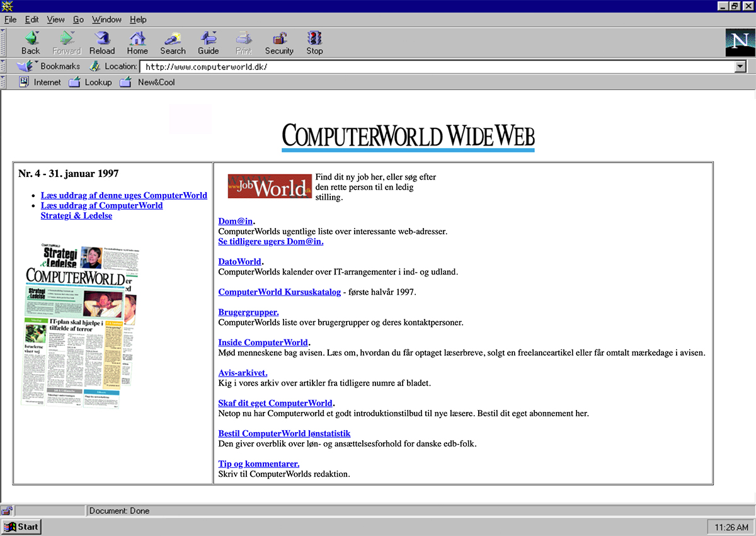Open 'Se tidligere ugers Dom@in' link

[271, 241]
